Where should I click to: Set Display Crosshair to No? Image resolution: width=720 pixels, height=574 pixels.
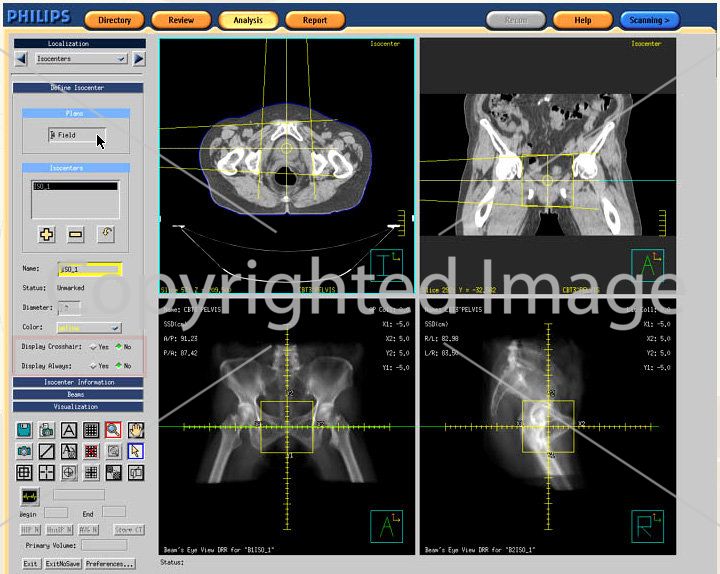pos(120,347)
